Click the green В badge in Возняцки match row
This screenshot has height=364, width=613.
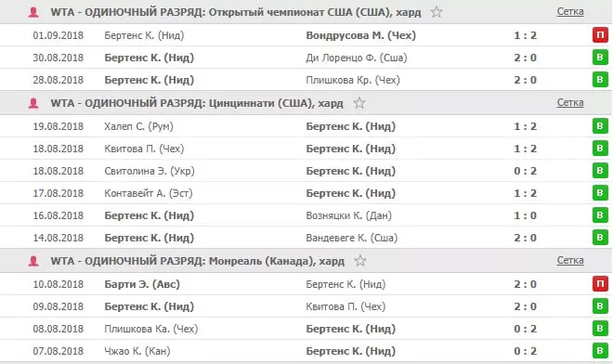click(x=600, y=215)
